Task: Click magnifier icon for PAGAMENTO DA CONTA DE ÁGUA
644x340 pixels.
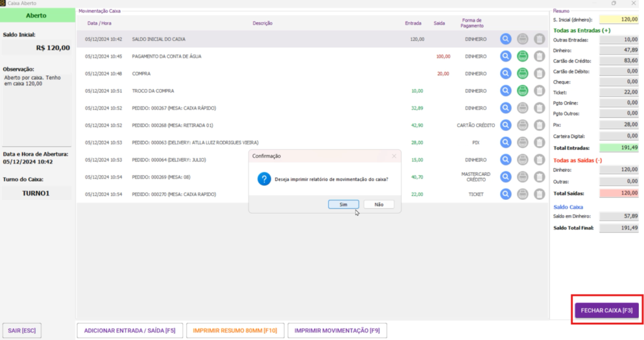Action: point(506,57)
